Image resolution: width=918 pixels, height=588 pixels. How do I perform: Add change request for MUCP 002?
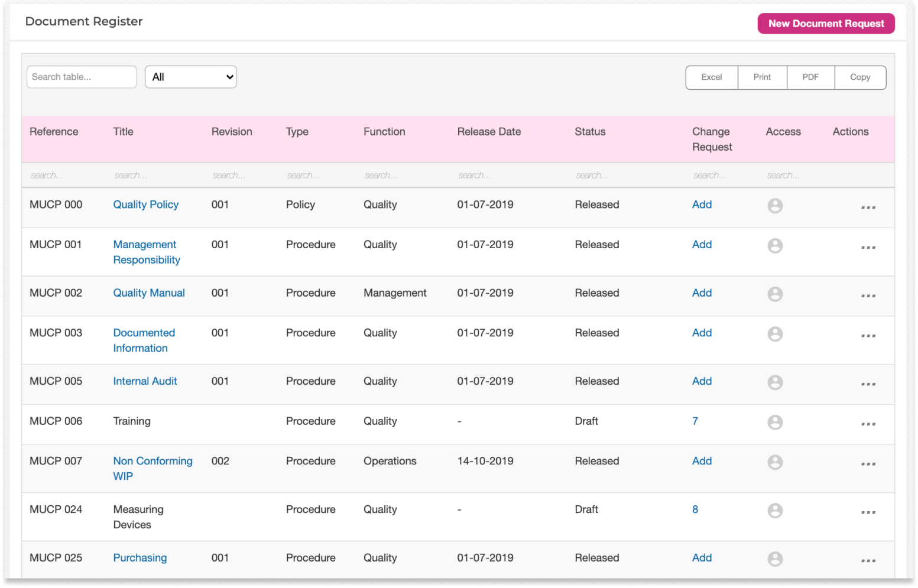(x=702, y=293)
